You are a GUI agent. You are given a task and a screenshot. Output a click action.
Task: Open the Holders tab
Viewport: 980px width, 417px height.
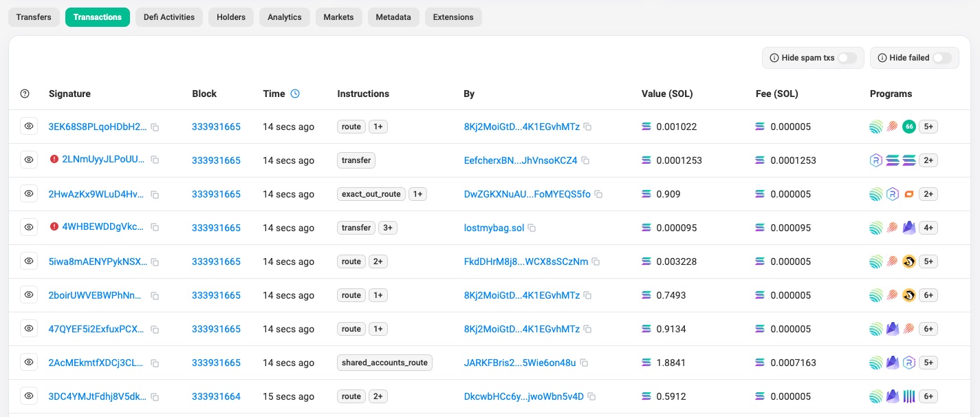tap(231, 17)
